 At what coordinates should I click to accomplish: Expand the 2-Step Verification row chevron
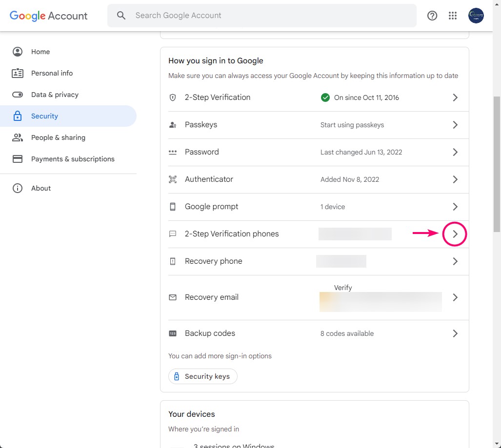(455, 97)
